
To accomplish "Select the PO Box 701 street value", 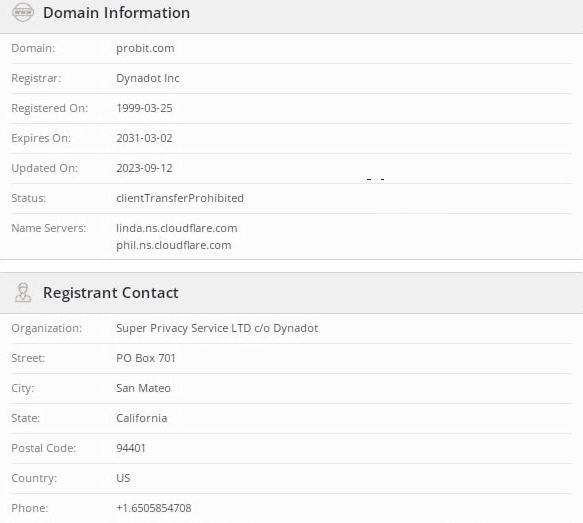I will pyautogui.click(x=146, y=358).
